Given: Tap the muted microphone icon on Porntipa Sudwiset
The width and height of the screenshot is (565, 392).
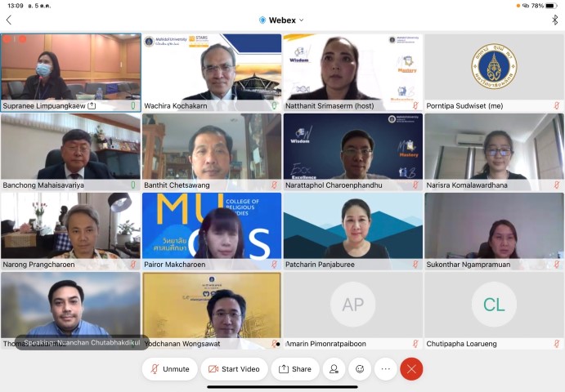Looking at the screenshot, I should click(557, 105).
